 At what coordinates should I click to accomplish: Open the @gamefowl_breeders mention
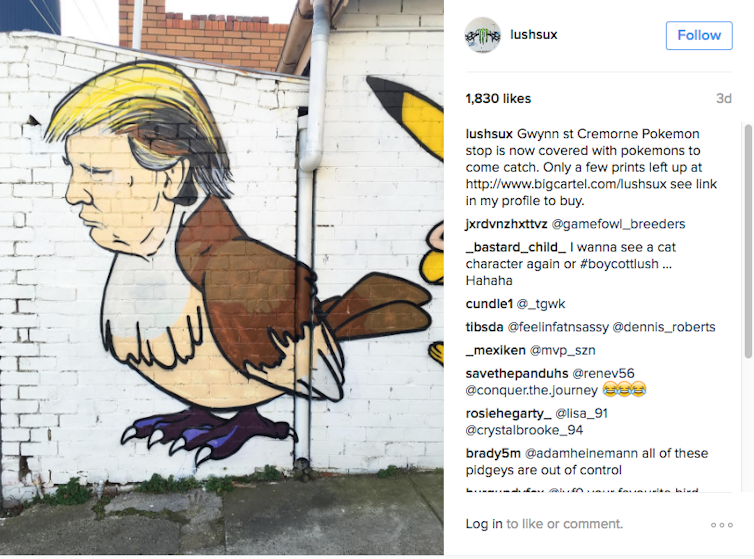(618, 224)
